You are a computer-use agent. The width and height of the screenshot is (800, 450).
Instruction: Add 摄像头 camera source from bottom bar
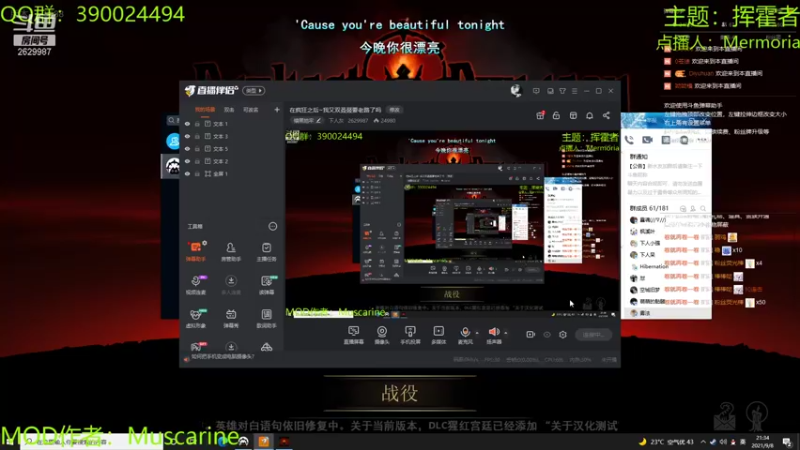coord(382,335)
